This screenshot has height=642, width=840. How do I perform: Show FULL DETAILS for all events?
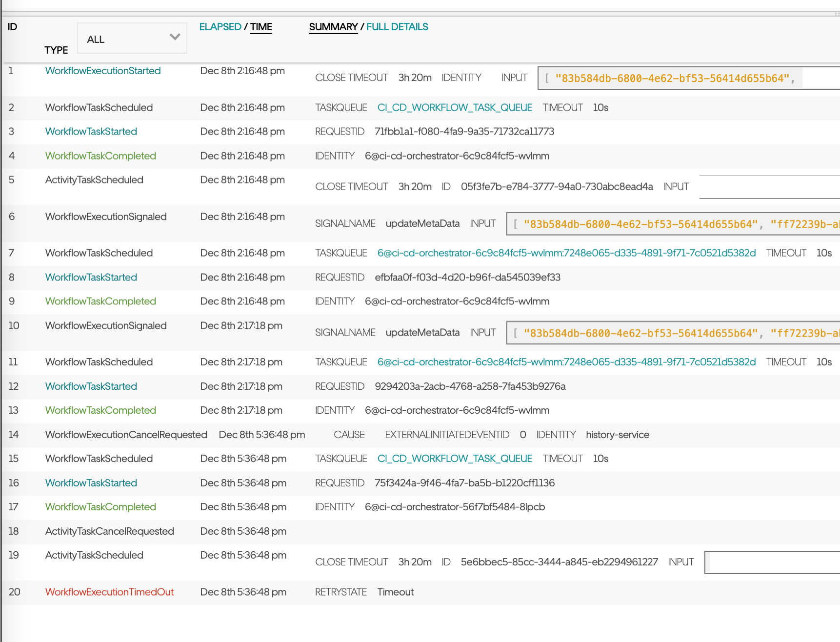pos(397,27)
